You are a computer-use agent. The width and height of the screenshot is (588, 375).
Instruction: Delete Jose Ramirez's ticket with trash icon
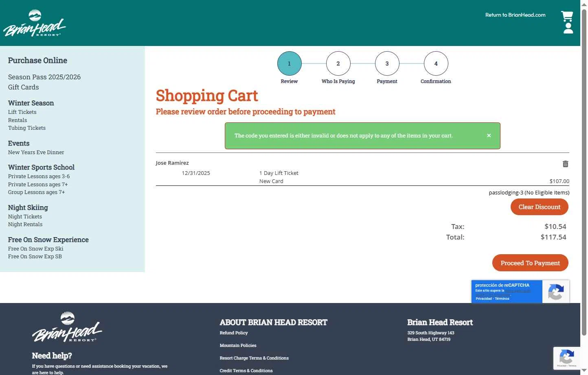tap(565, 164)
